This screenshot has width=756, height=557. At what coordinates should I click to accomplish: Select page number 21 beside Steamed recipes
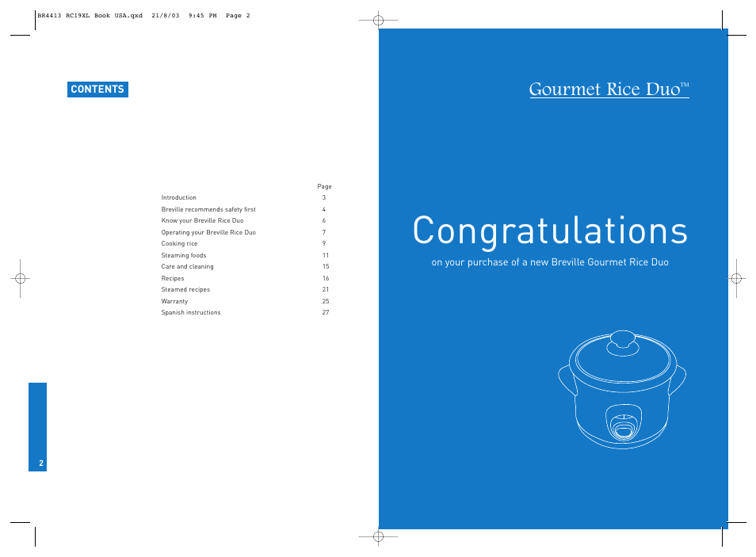[x=326, y=290]
